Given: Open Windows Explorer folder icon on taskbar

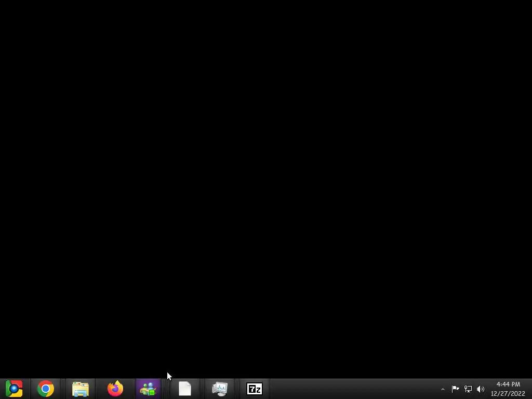Looking at the screenshot, I should click(81, 389).
